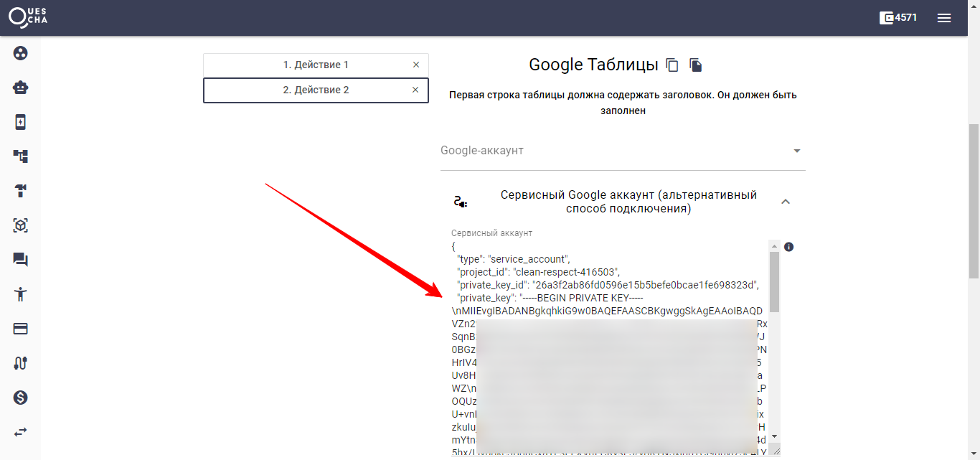
Task: Click the 3D cube icon in sidebar
Action: coord(20,225)
